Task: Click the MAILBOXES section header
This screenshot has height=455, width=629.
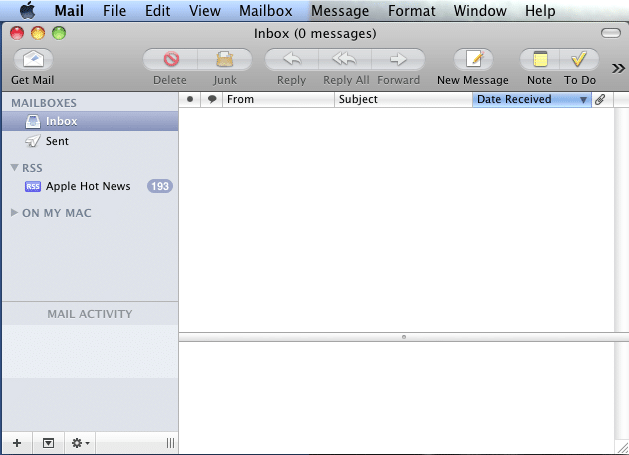Action: tap(44, 103)
